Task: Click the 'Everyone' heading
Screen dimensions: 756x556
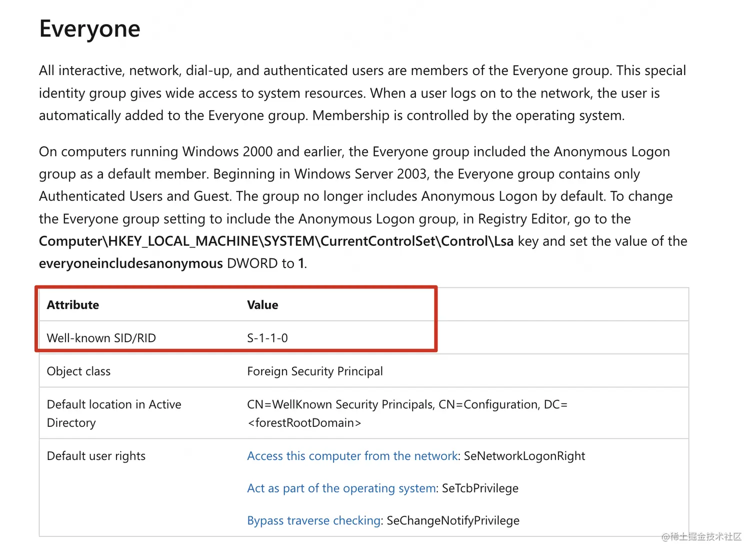Action: coord(90,29)
